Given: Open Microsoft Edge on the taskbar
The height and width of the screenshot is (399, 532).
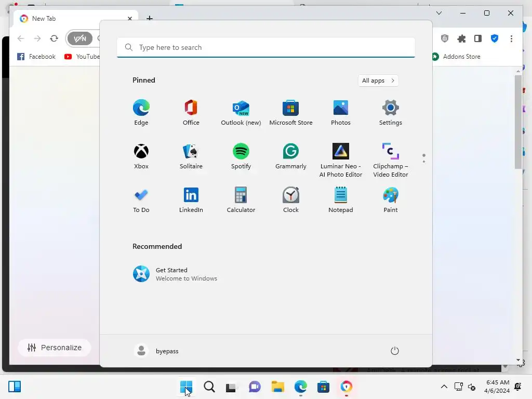Looking at the screenshot, I should 301,387.
